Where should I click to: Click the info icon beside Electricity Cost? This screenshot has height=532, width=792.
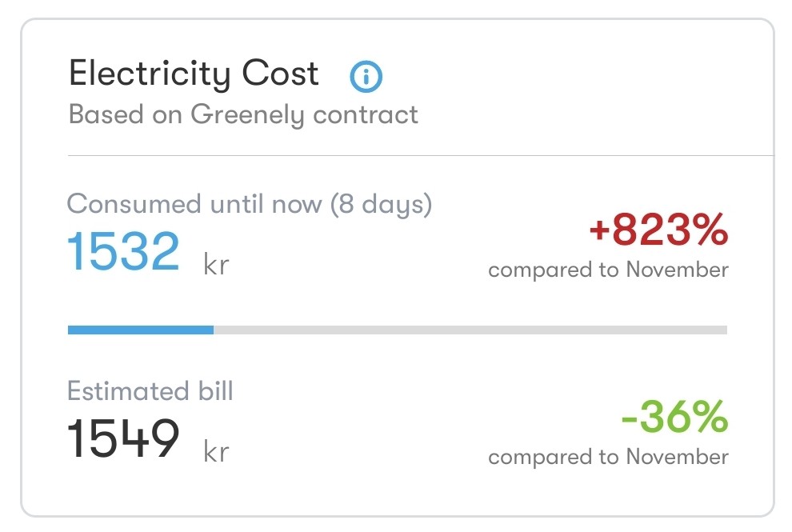[366, 77]
